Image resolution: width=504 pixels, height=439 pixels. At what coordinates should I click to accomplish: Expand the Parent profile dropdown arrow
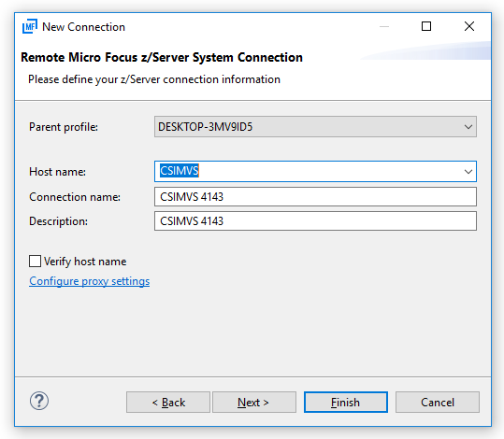point(468,127)
